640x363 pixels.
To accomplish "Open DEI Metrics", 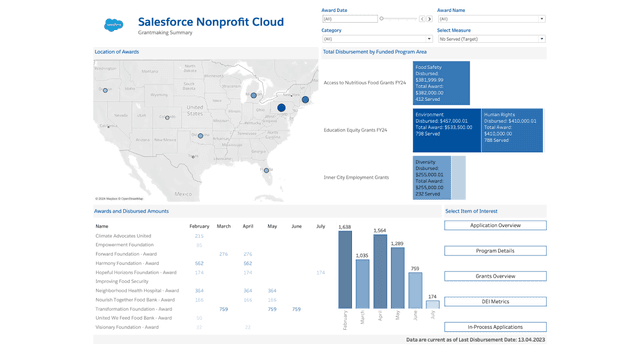I will point(495,301).
